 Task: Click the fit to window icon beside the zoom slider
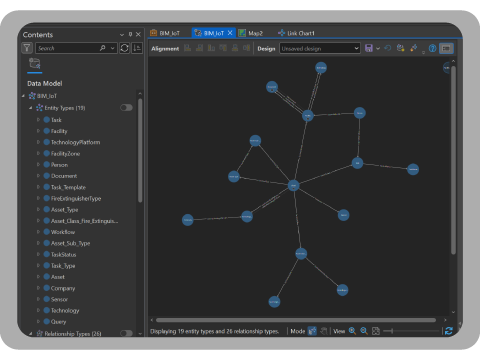pos(376,331)
